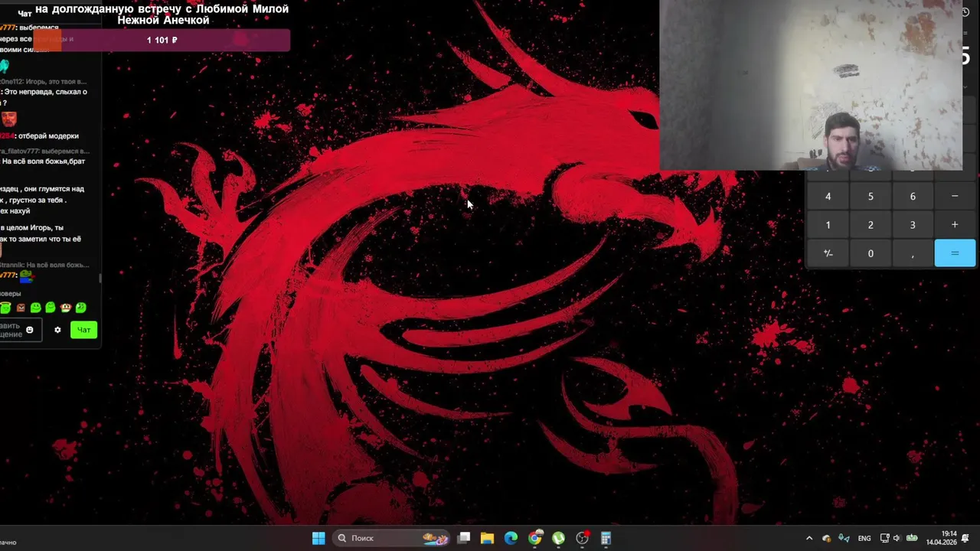Image resolution: width=980 pixels, height=551 pixels.
Task: Select the Чат tab header
Action: (x=24, y=14)
